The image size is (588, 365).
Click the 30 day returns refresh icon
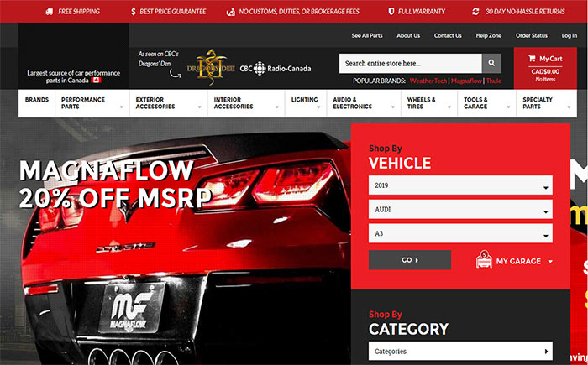pos(475,12)
